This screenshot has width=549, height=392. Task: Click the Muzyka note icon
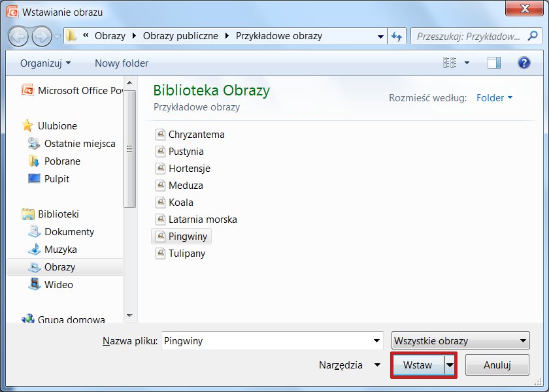pos(34,249)
